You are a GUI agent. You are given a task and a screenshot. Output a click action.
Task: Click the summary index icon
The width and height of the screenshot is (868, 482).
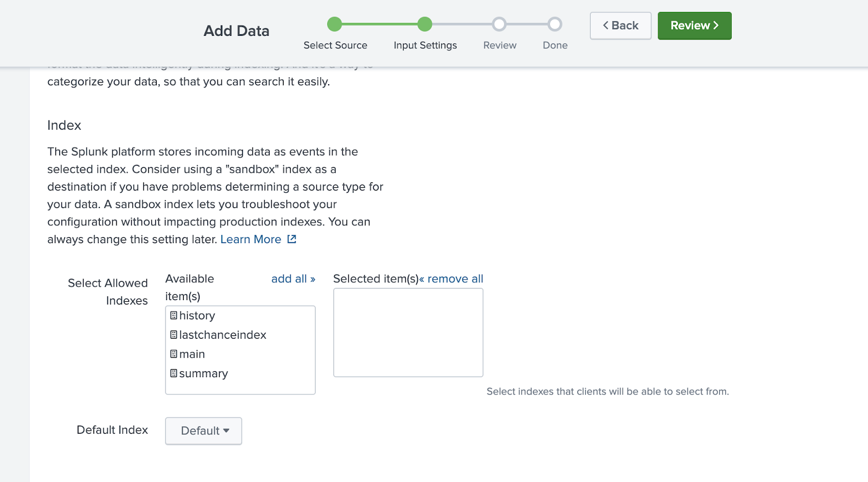(x=174, y=373)
